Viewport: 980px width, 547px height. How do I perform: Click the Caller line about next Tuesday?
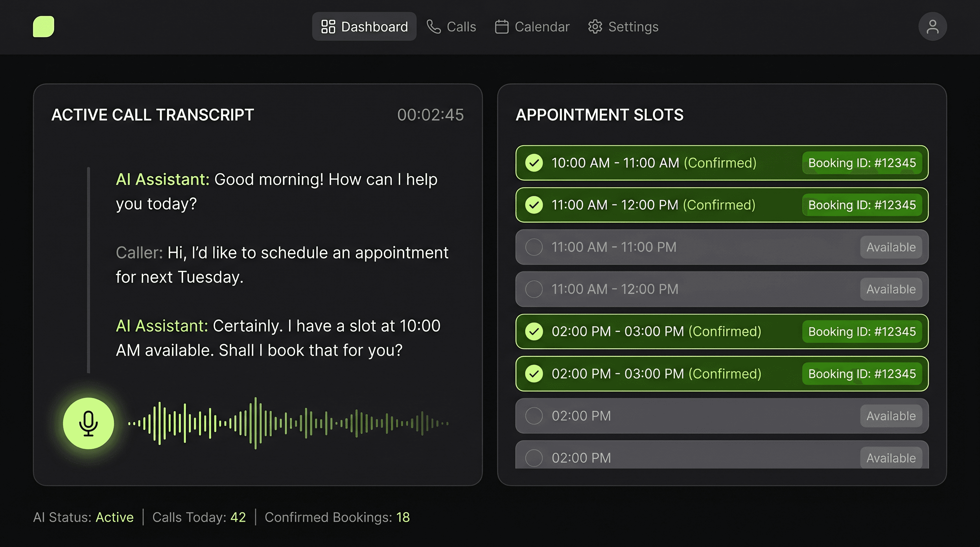[x=282, y=265]
